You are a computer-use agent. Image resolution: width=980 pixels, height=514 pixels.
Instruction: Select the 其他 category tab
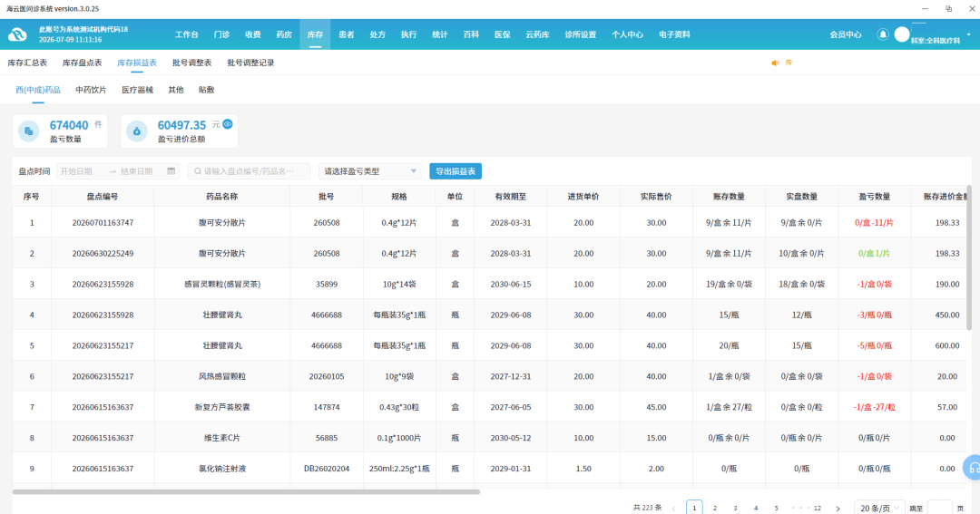pyautogui.click(x=176, y=90)
